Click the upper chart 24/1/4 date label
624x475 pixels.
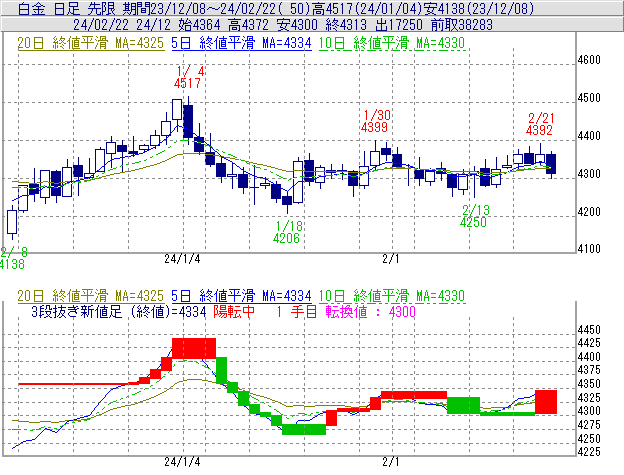[x=182, y=259]
